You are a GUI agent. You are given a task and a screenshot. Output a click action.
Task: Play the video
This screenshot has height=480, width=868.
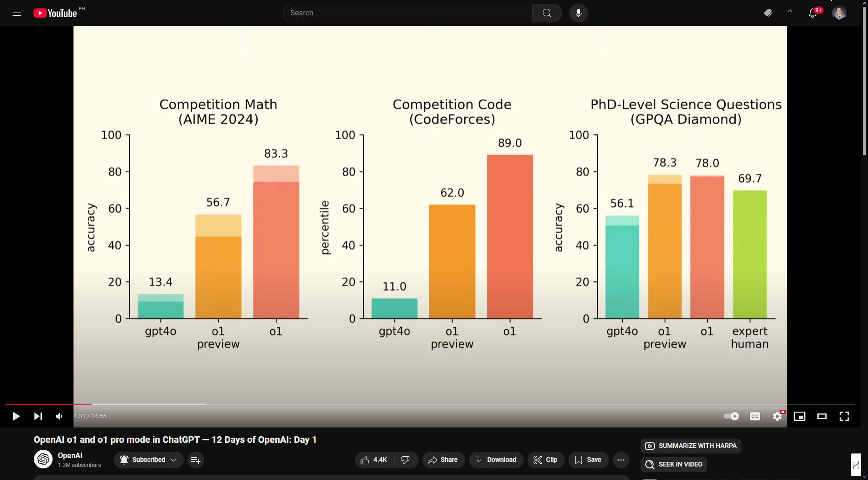coord(16,416)
